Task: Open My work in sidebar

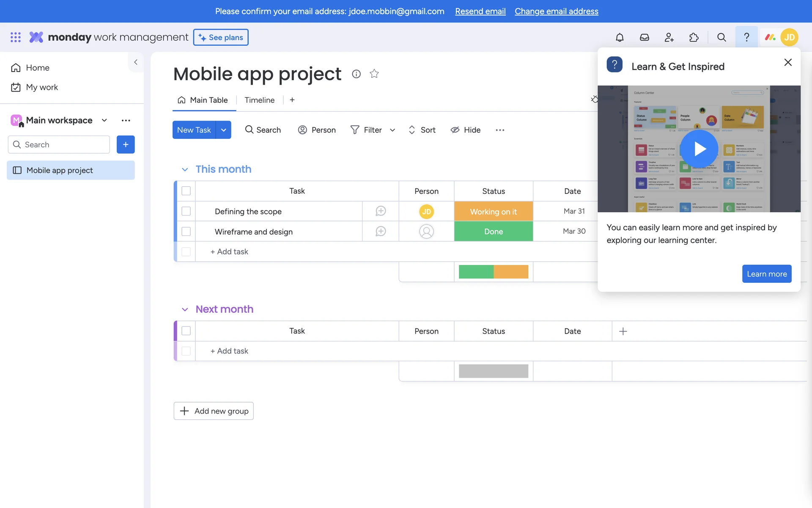Action: (x=42, y=87)
